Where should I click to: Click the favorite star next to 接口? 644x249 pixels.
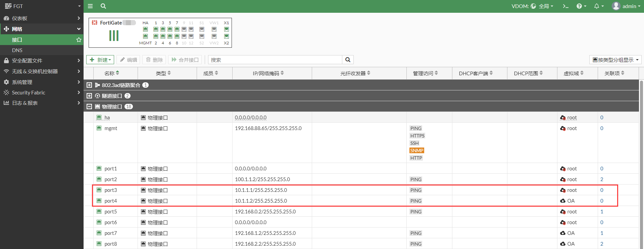coord(79,40)
